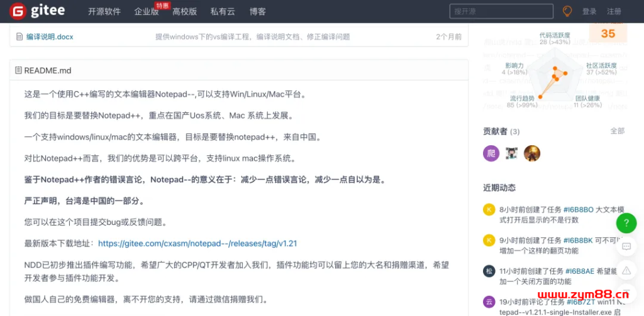The height and width of the screenshot is (316, 644).
Task: Click the README.md document icon
Action: [18, 70]
